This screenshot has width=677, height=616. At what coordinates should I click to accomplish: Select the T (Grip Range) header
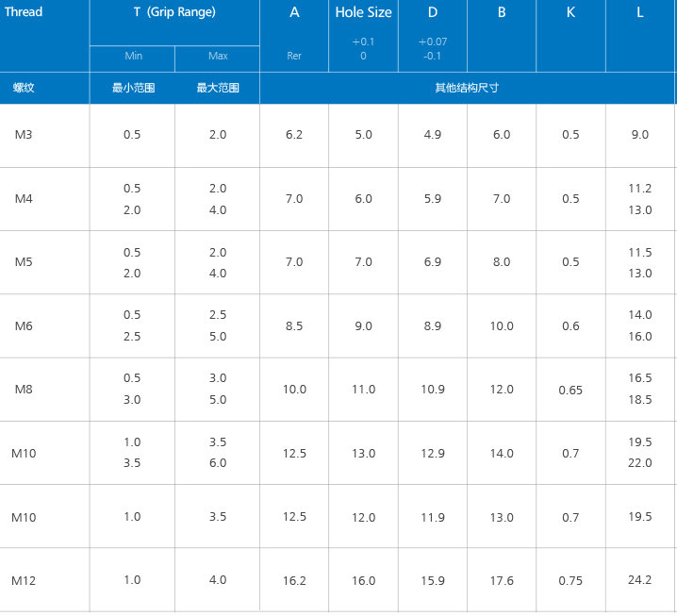click(174, 12)
